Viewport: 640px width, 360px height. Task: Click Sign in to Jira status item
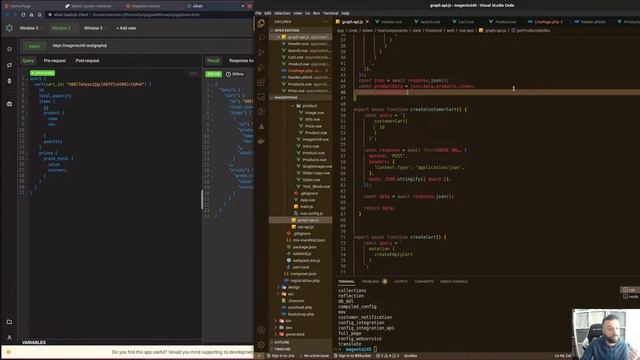click(280, 356)
